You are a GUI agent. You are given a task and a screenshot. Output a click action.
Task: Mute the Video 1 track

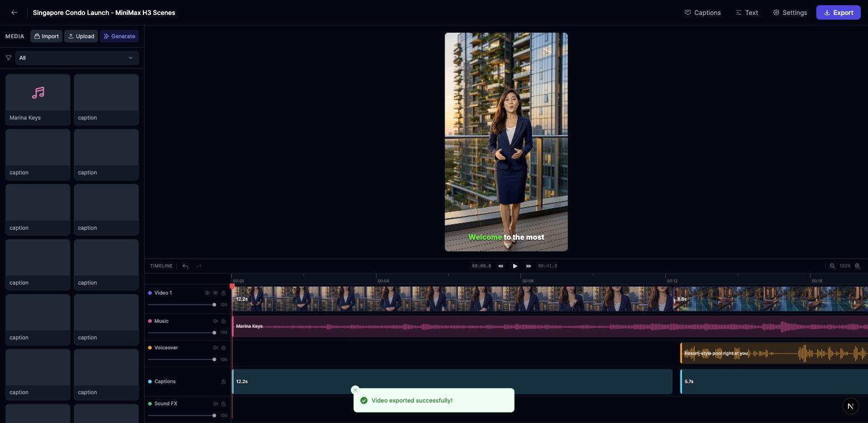tap(207, 293)
